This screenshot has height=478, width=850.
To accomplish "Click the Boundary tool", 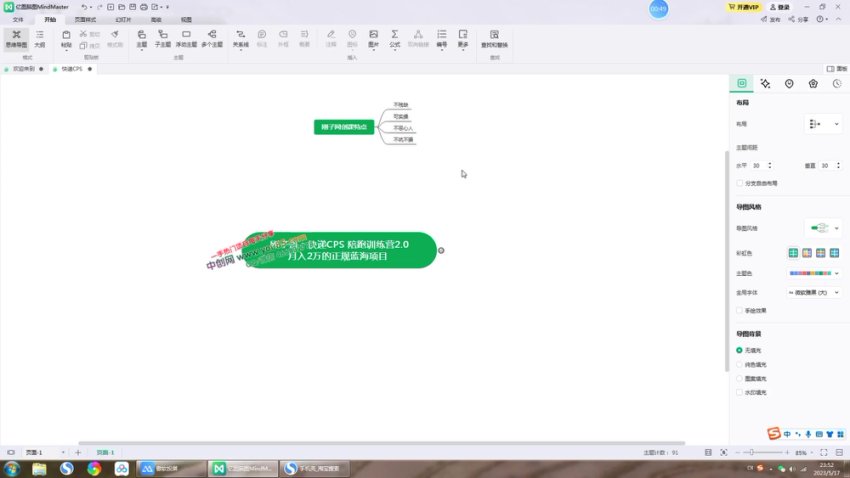I will 283,38.
